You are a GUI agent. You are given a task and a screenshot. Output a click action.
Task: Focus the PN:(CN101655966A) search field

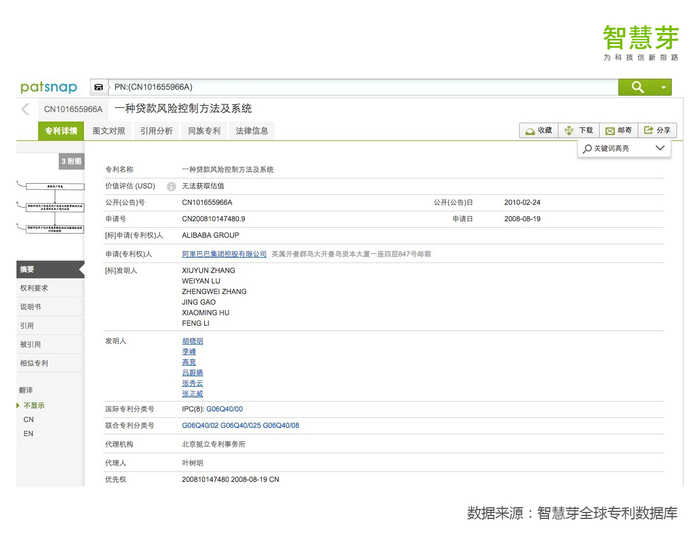364,87
